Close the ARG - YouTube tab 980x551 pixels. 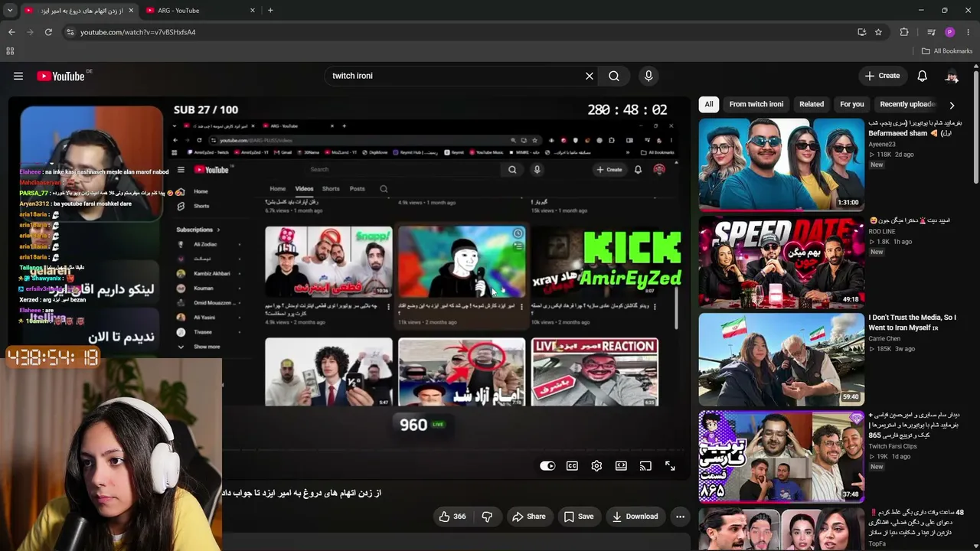(253, 11)
